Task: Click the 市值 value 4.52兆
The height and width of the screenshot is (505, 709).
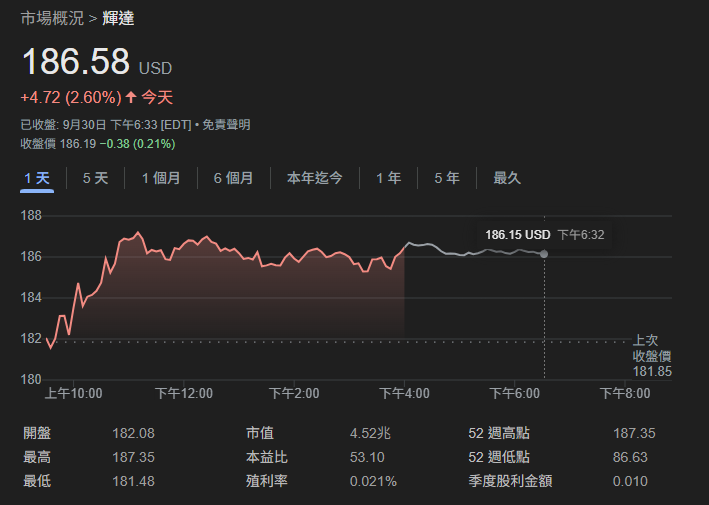Action: click(369, 433)
